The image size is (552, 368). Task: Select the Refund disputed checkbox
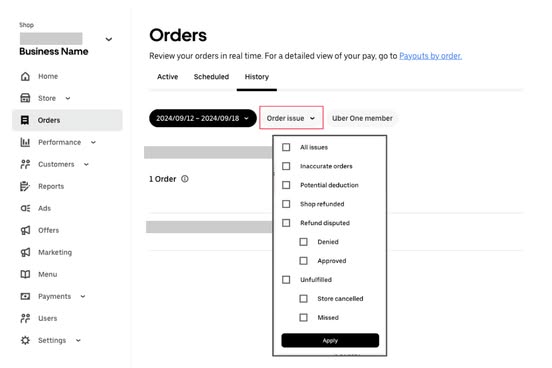point(286,223)
